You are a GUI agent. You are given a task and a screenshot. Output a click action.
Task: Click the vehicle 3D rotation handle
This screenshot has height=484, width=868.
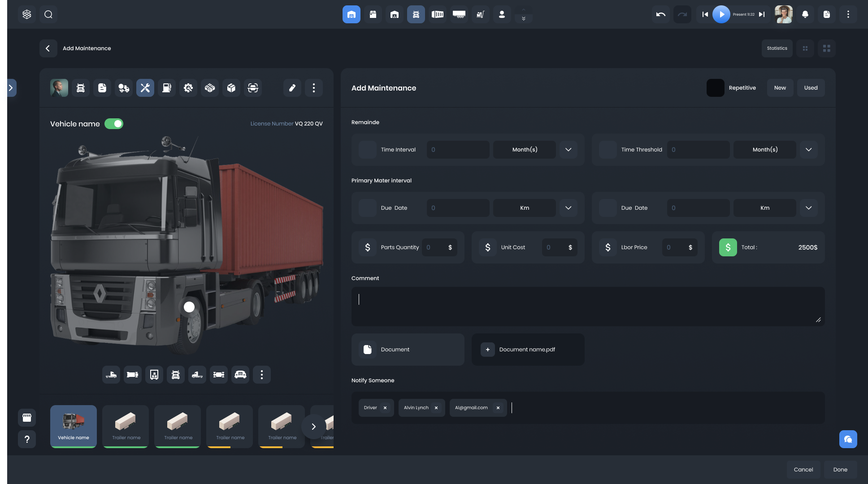click(189, 307)
